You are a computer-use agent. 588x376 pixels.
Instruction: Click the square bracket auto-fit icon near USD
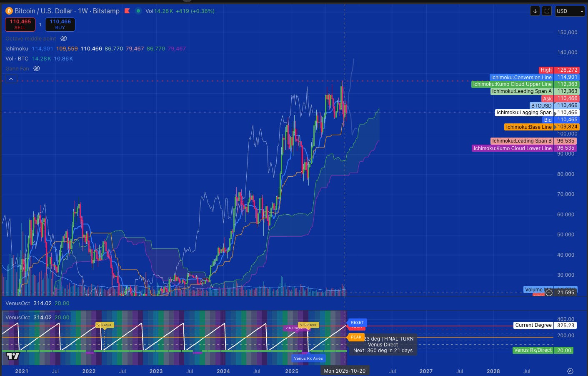[547, 11]
